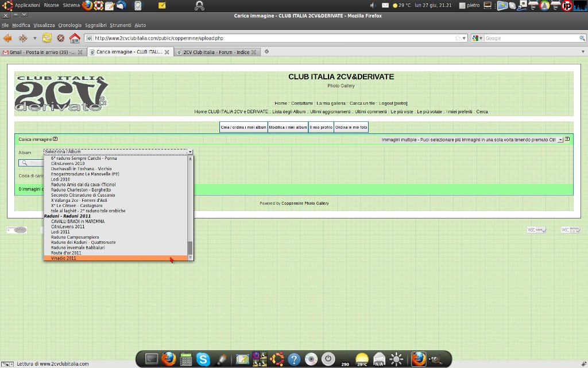This screenshot has width=588, height=368.
Task: Go to the browser home page icon
Action: click(x=75, y=38)
